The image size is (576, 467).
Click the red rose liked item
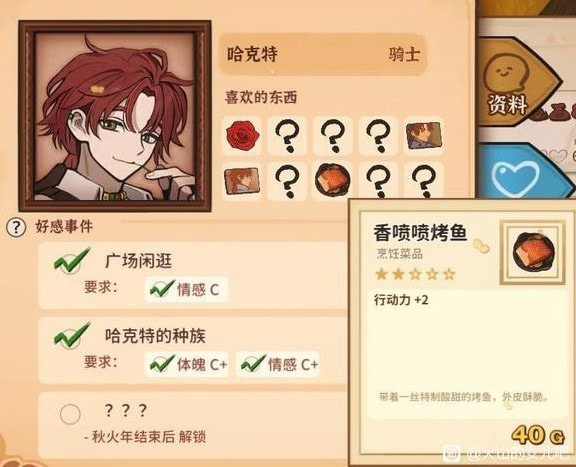coord(242,136)
